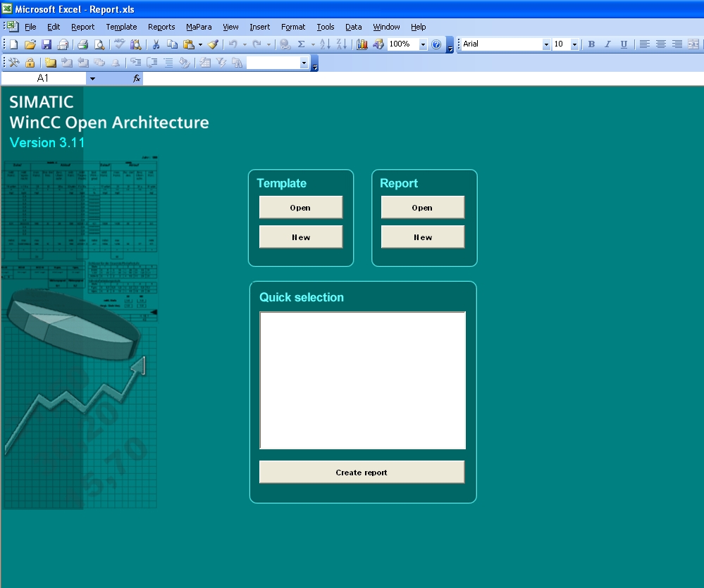Open the empty combo box in second toolbar
This screenshot has width=704, height=588.
point(304,63)
